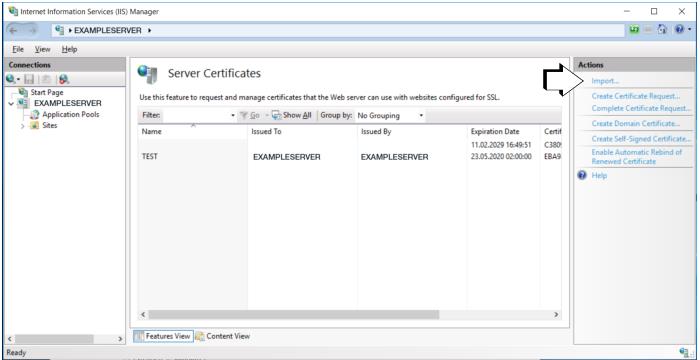Click the 23.05.2020 02:00:00 expiration date cell
This screenshot has height=360, width=700.
pyautogui.click(x=501, y=157)
